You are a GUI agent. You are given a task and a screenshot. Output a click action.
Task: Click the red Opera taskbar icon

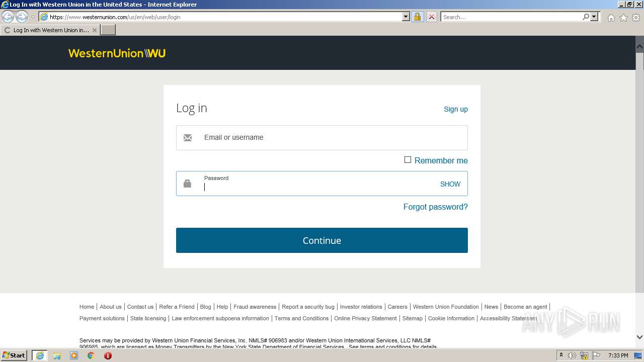click(x=108, y=355)
